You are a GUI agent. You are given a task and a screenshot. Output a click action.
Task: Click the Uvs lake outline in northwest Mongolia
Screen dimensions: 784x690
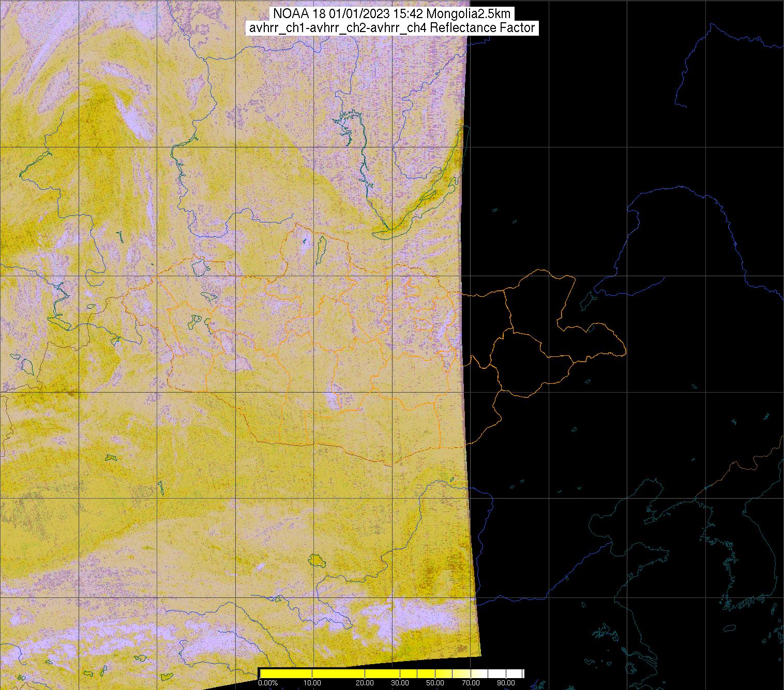pos(200,267)
